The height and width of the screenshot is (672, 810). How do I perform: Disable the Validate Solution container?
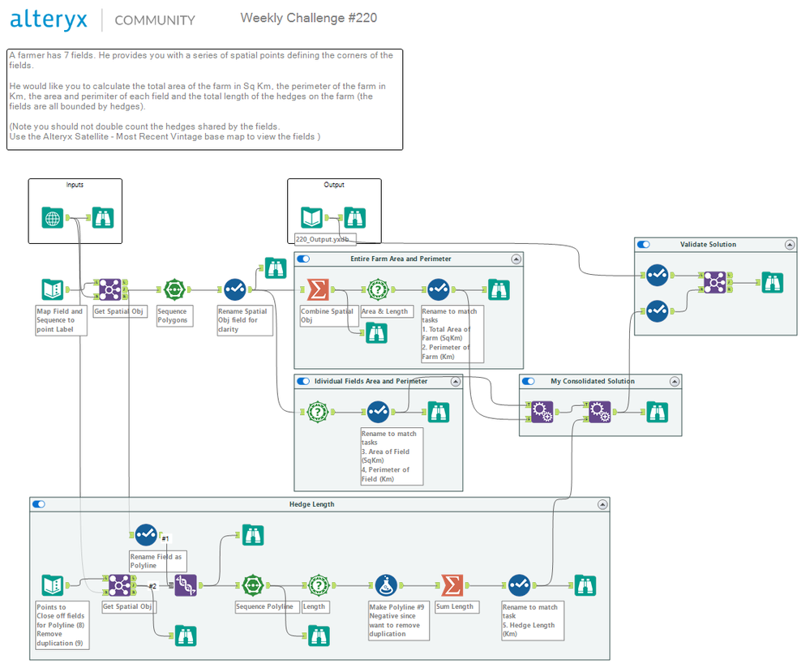pos(644,244)
